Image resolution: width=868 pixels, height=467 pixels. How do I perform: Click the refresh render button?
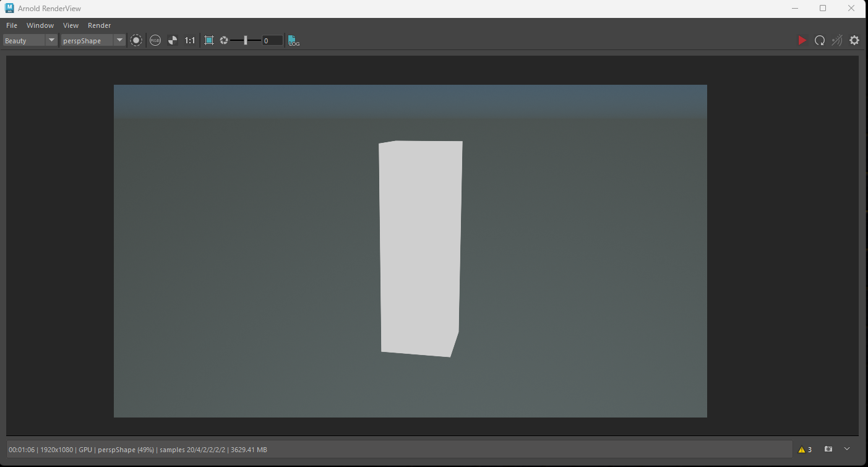pos(819,40)
